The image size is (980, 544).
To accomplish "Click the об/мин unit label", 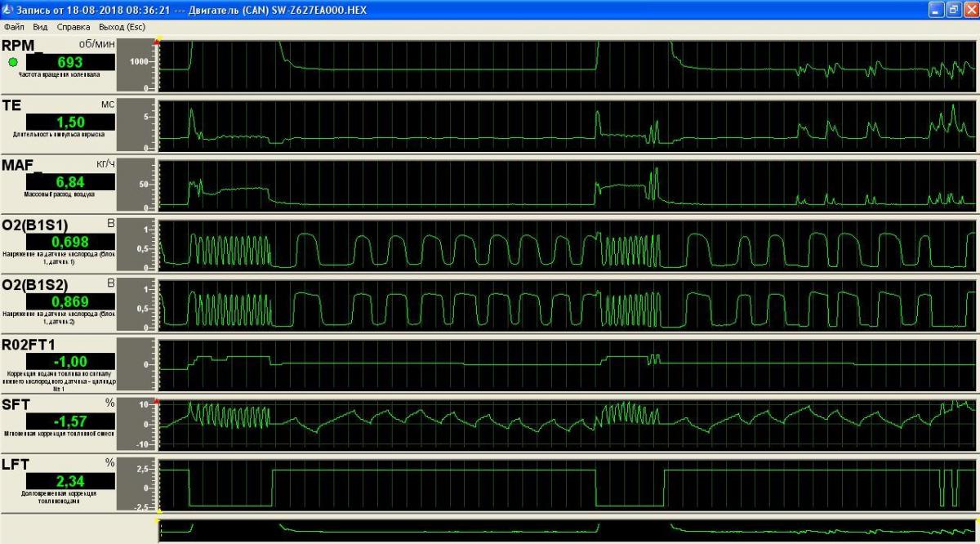I will [96, 44].
